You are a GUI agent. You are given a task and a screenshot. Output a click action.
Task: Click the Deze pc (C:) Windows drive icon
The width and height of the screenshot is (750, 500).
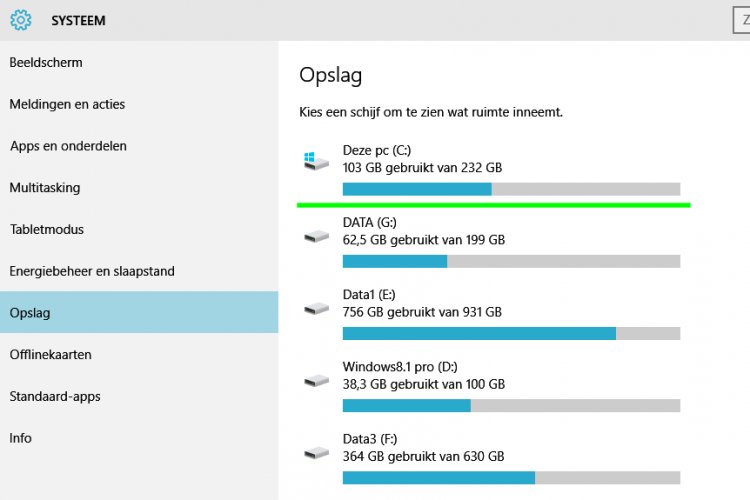coord(316,159)
